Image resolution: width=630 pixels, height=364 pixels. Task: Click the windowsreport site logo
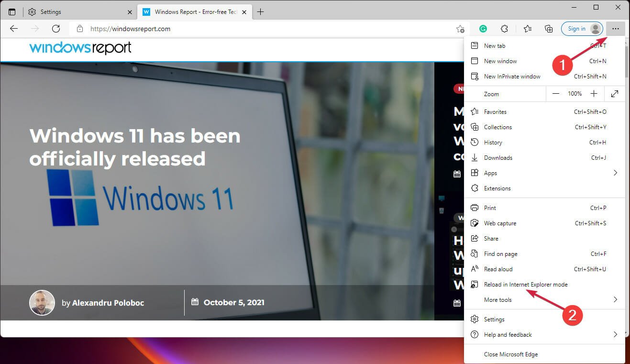80,48
